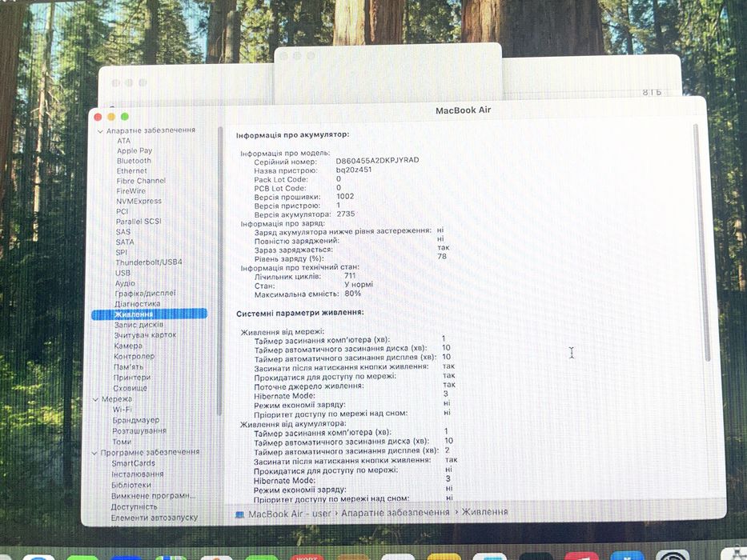Click the MacBook Air window title

pyautogui.click(x=463, y=110)
